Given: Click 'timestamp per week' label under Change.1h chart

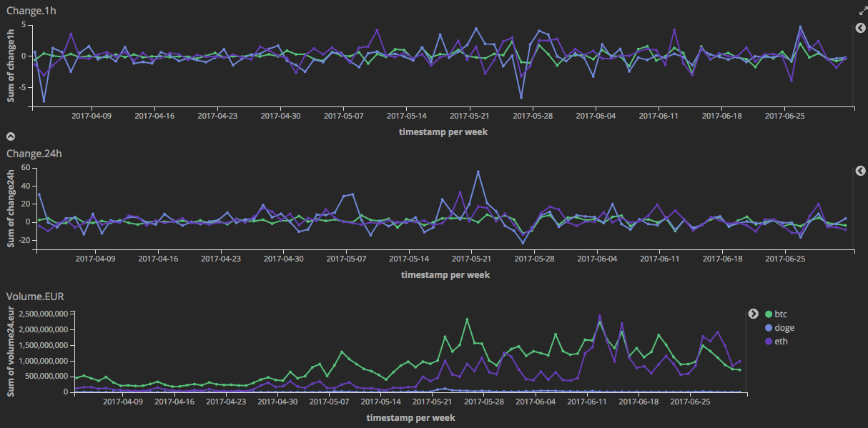Looking at the screenshot, I should tap(443, 131).
